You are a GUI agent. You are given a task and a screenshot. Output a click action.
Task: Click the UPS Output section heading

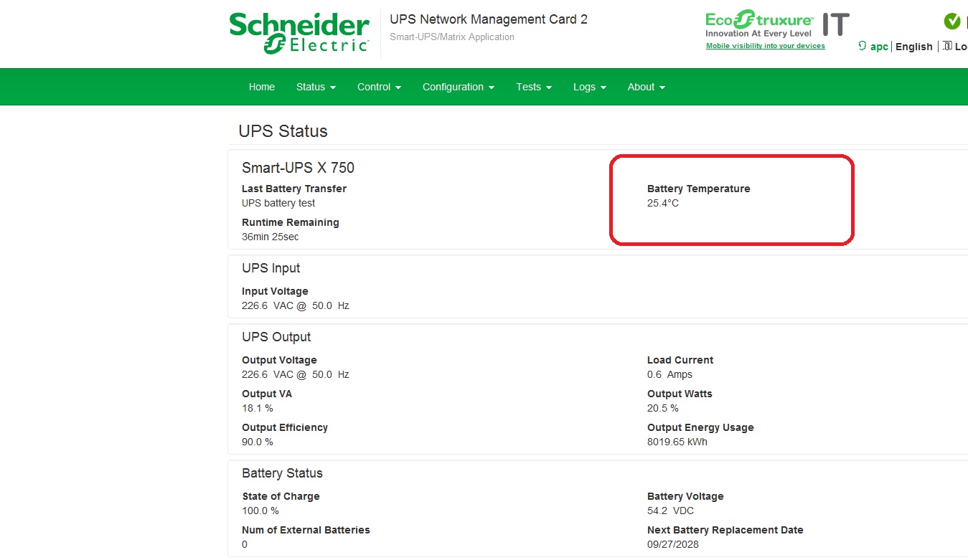[276, 337]
